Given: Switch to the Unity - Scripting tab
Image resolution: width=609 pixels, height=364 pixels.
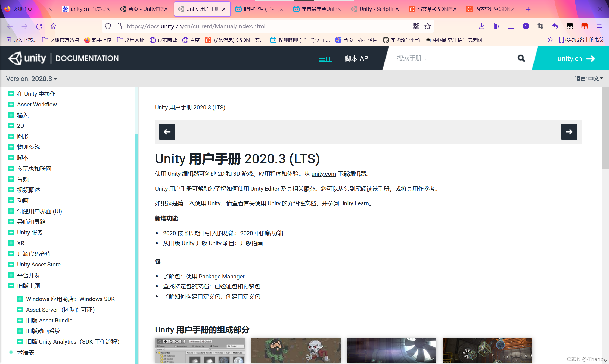Looking at the screenshot, I should tap(375, 9).
